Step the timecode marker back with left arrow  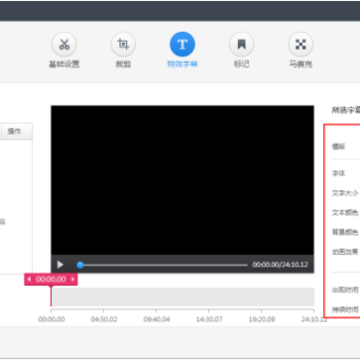[29, 279]
